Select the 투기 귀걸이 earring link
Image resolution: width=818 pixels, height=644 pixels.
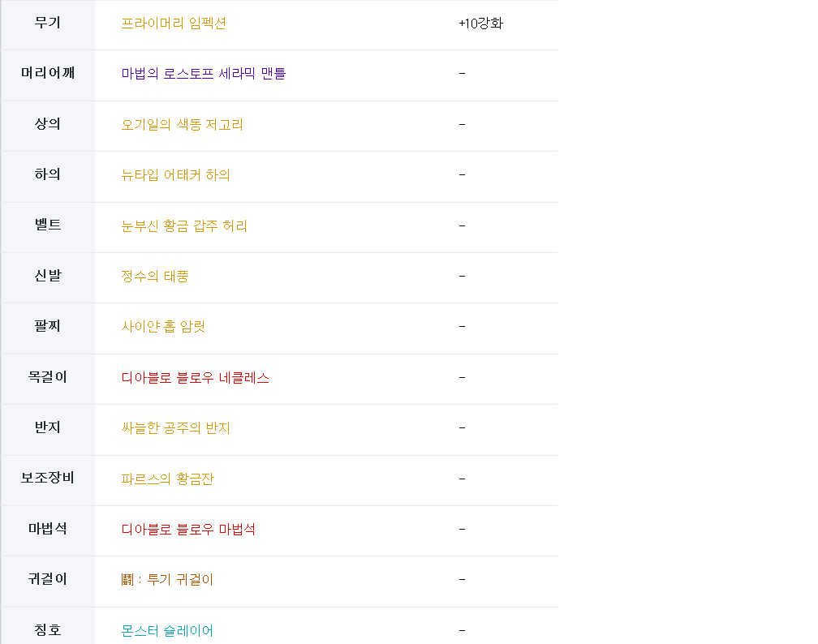(168, 580)
